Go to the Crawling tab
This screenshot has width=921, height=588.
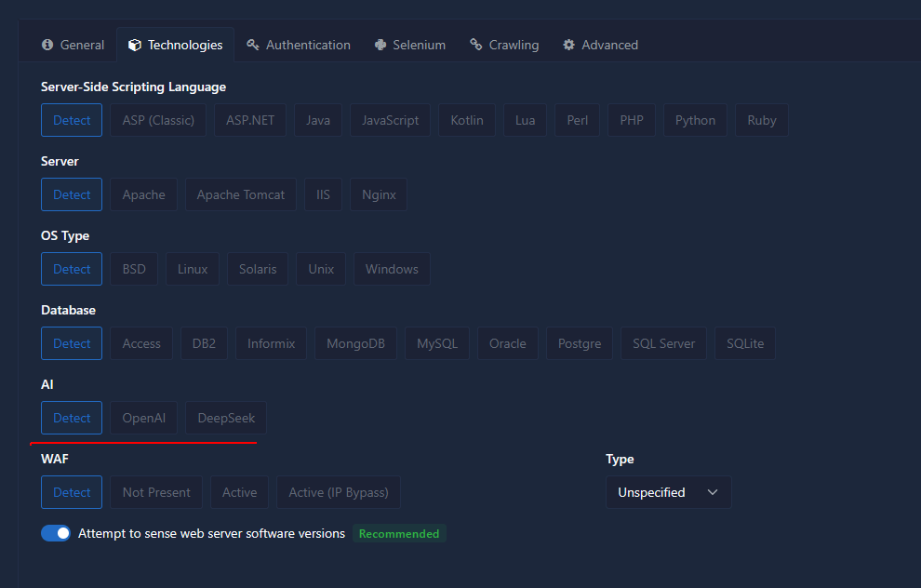click(504, 45)
